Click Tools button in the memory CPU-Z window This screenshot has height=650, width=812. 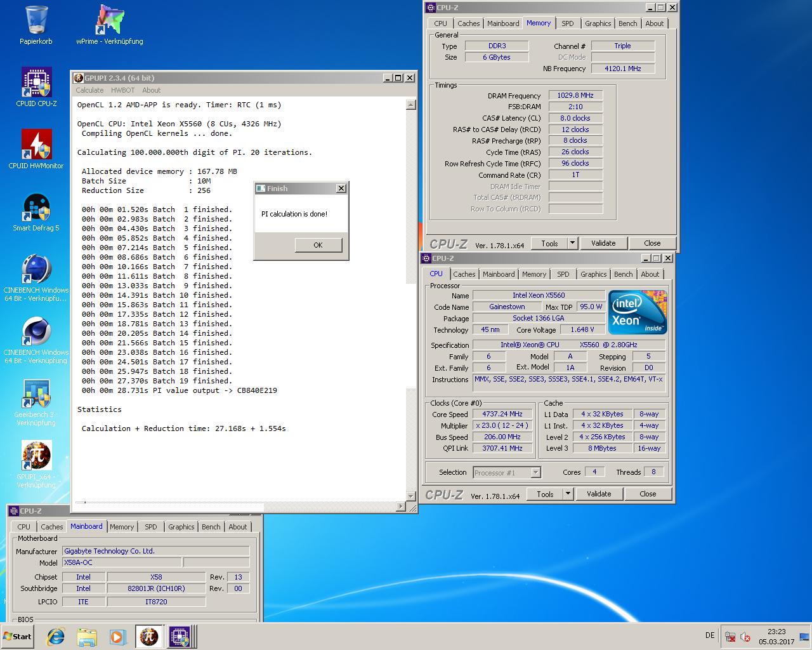coord(549,243)
